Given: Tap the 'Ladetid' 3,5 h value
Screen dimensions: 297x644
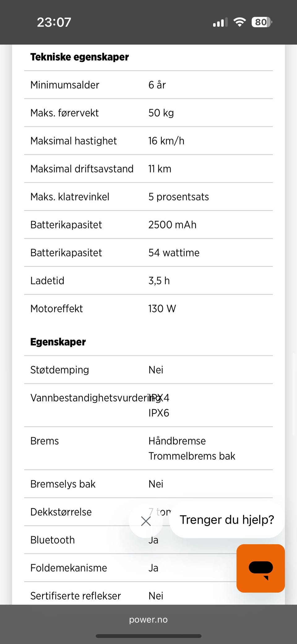Looking at the screenshot, I should (159, 281).
